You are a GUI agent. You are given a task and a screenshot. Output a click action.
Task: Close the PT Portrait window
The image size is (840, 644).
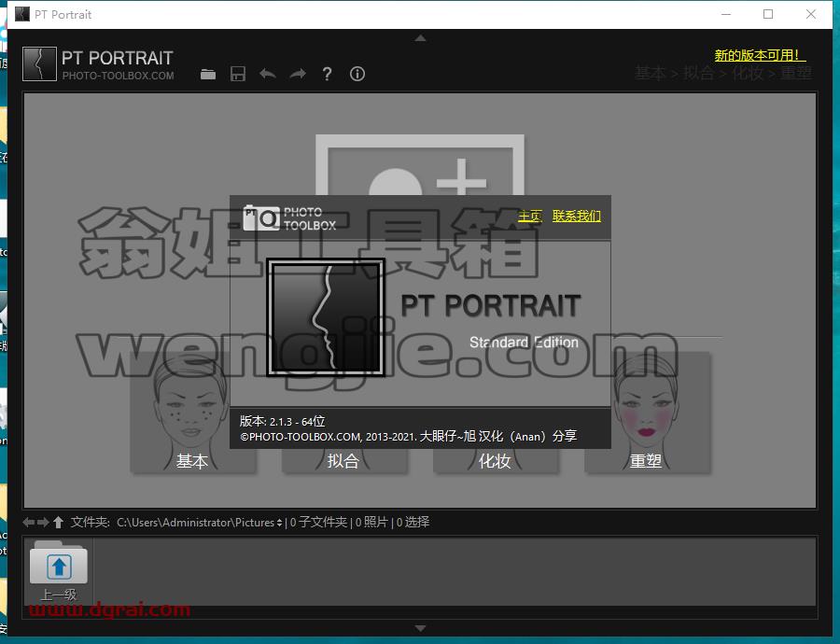pos(811,14)
